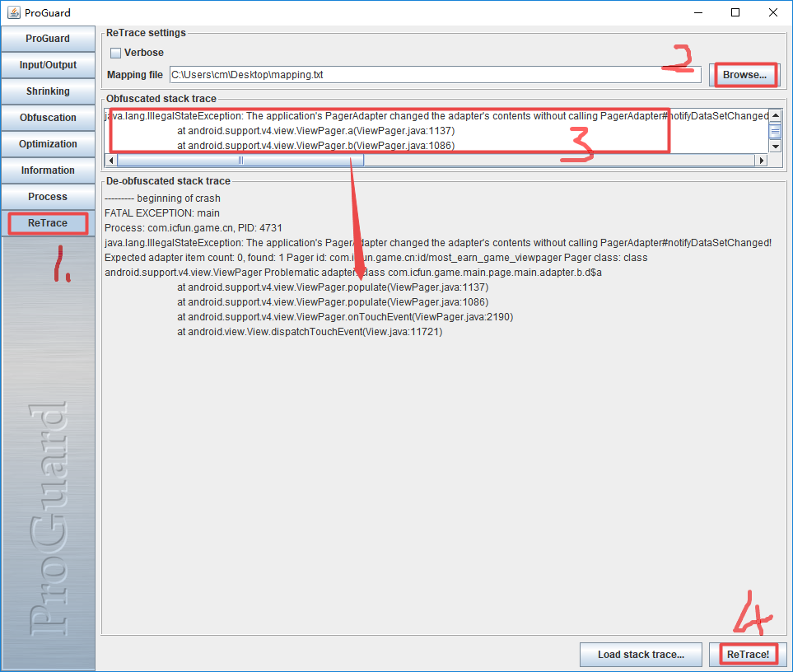Browse for a mapping file
This screenshot has width=793, height=672.
[x=744, y=75]
